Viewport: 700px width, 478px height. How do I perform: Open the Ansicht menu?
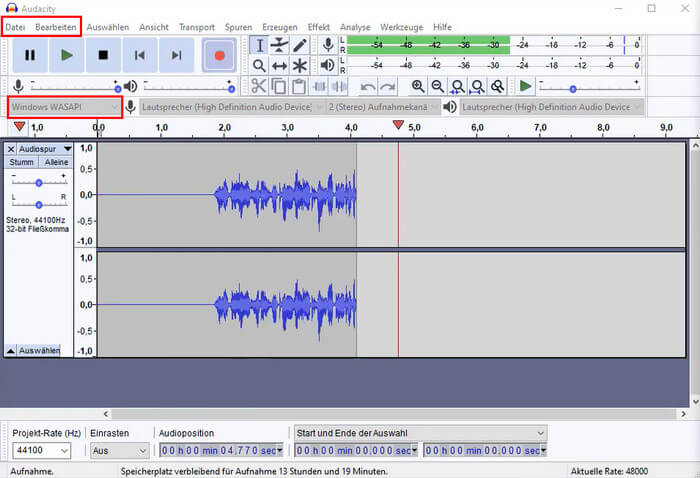pos(154,27)
